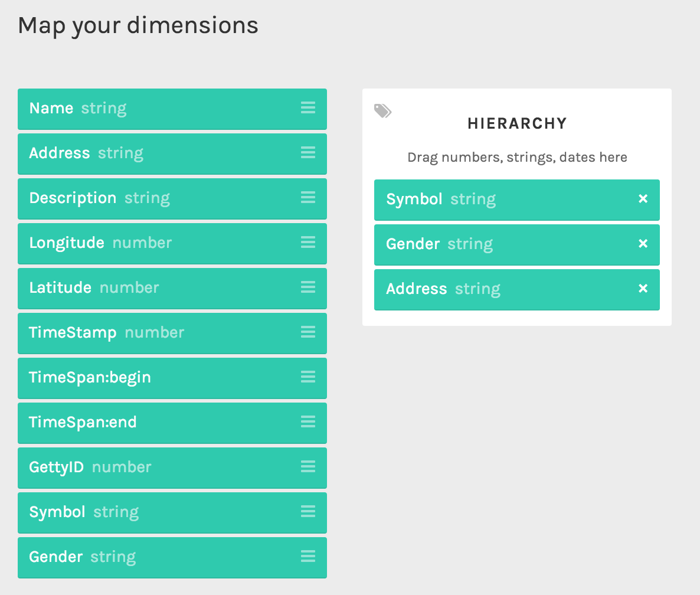The height and width of the screenshot is (595, 700).
Task: Click the HIERARCHY heading
Action: pos(517,123)
